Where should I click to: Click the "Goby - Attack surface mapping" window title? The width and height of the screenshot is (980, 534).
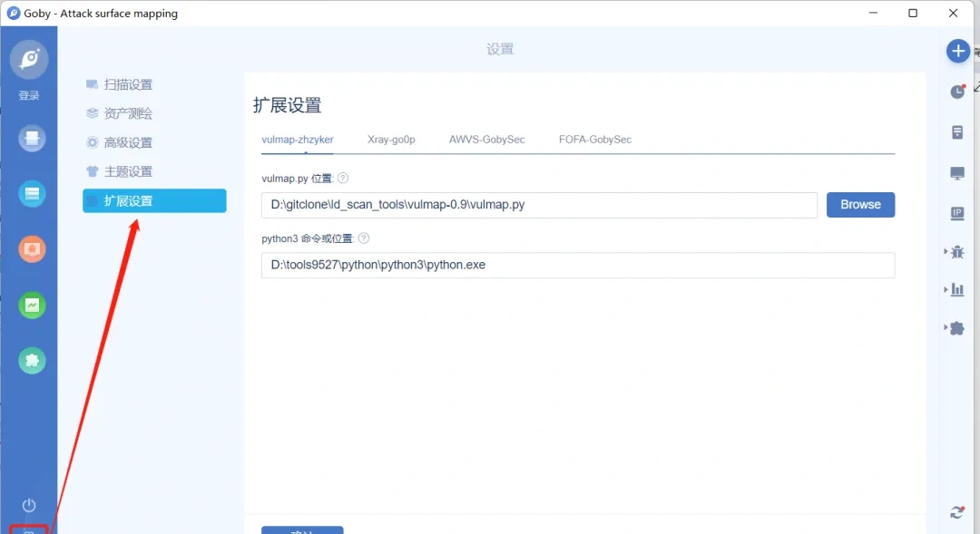101,13
